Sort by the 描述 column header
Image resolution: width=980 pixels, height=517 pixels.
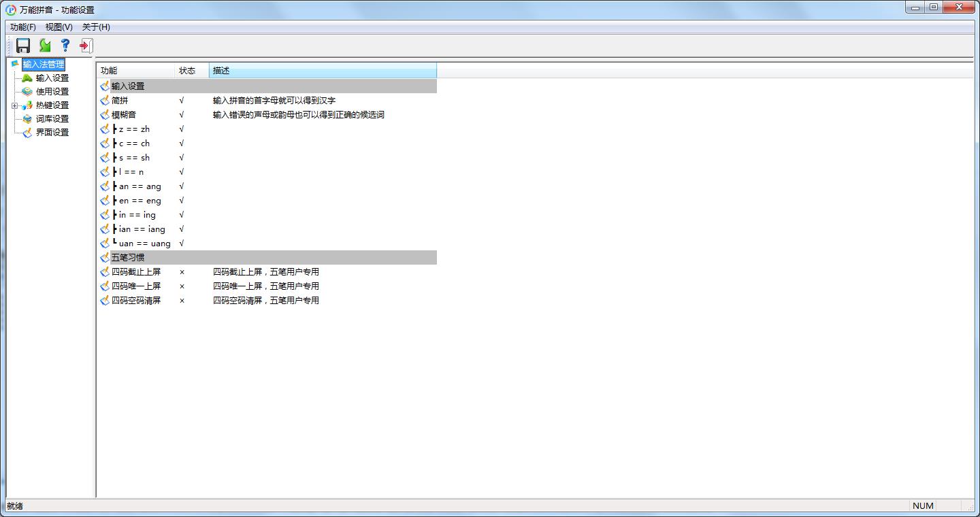coord(323,71)
